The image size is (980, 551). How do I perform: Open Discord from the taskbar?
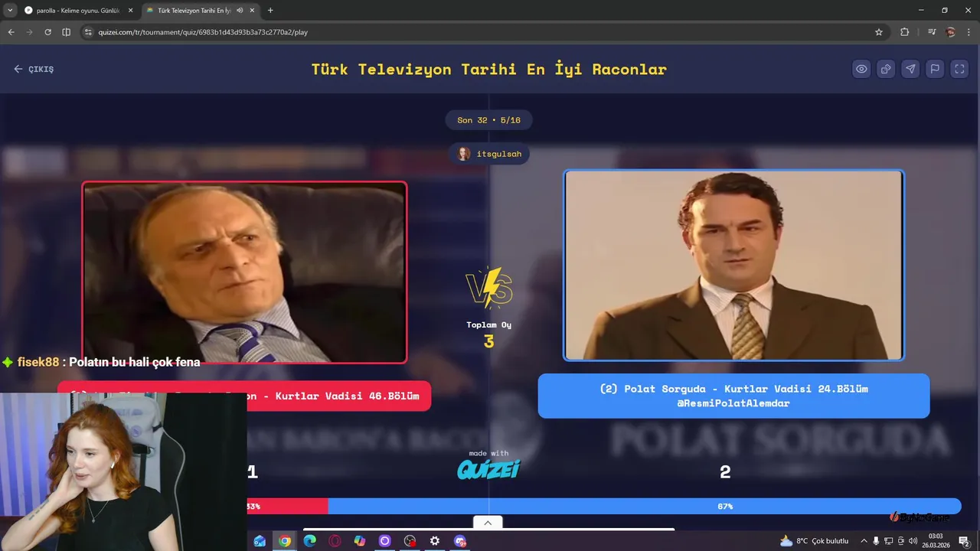pyautogui.click(x=460, y=541)
